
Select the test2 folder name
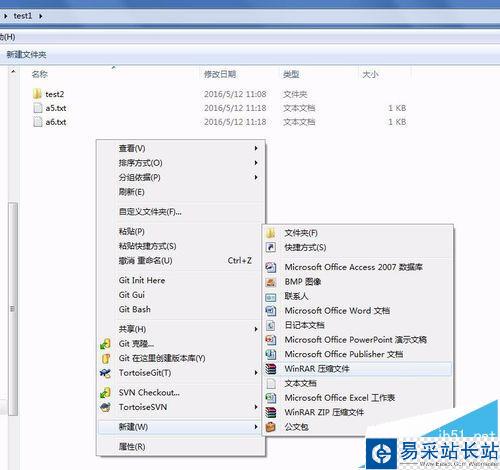tap(55, 94)
